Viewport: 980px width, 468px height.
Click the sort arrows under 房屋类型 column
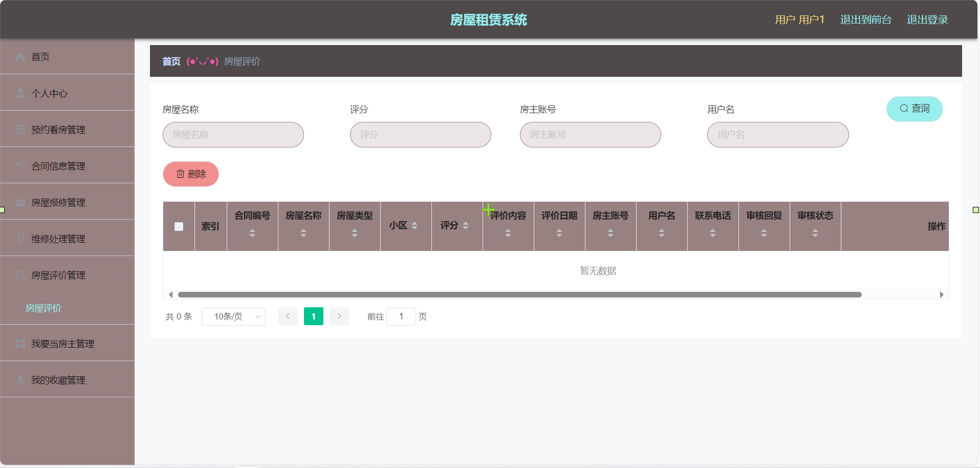pyautogui.click(x=355, y=233)
